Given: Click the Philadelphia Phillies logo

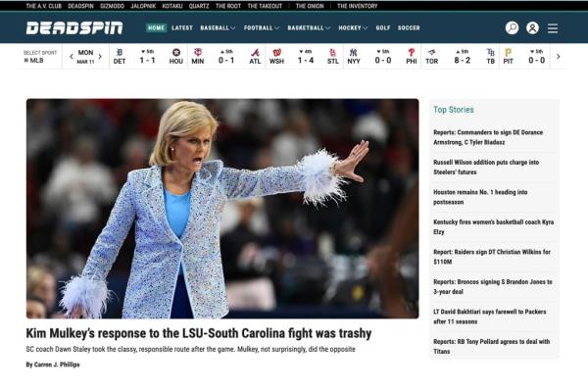Looking at the screenshot, I should (412, 53).
